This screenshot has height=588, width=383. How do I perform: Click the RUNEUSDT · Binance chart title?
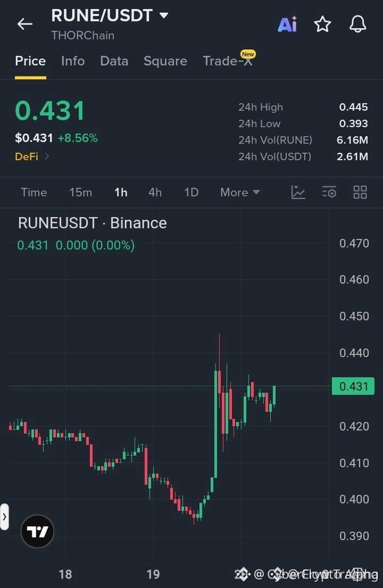pos(92,223)
